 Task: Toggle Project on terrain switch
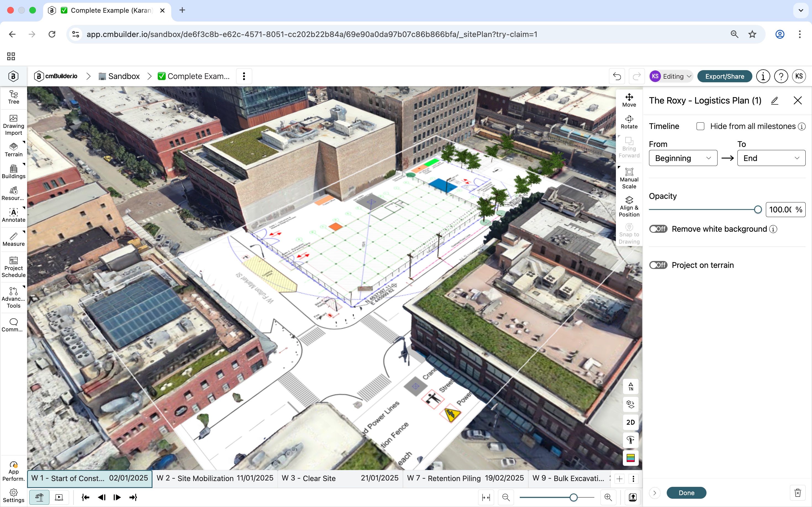658,265
